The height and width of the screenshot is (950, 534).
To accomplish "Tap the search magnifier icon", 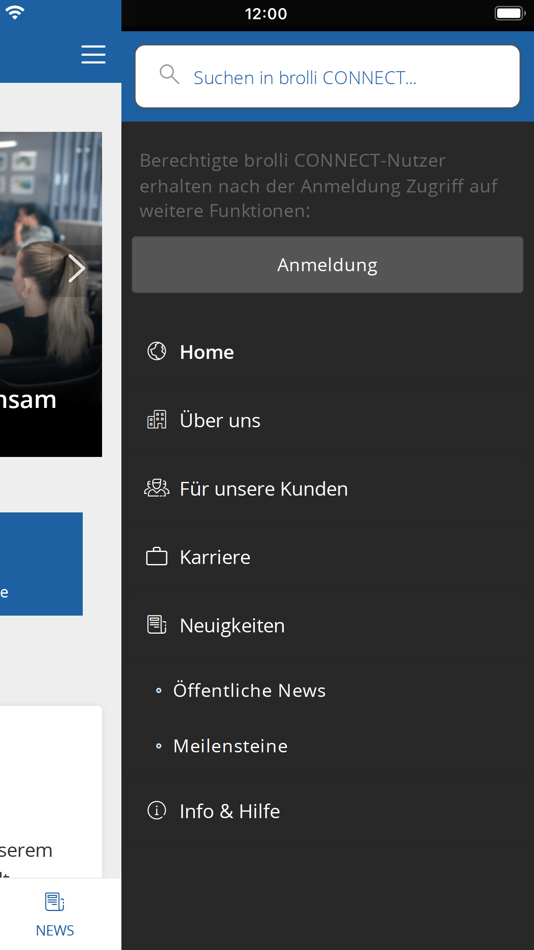I will pos(169,75).
